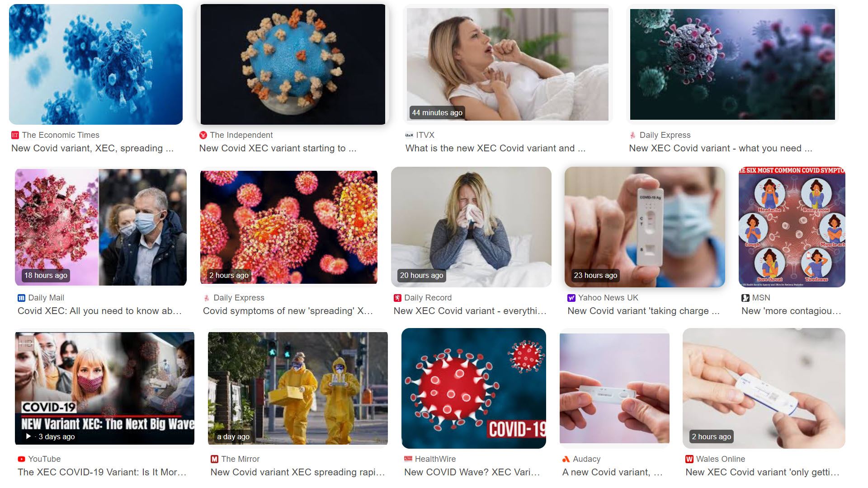Open 'New Covid variant, XEC, spreading' headline
The height and width of the screenshot is (488, 868).
click(92, 148)
